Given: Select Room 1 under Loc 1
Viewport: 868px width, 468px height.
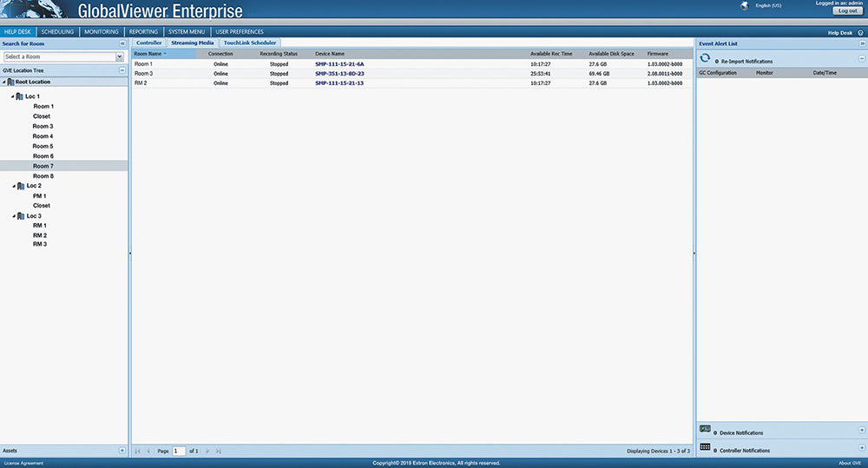Looking at the screenshot, I should (x=43, y=106).
